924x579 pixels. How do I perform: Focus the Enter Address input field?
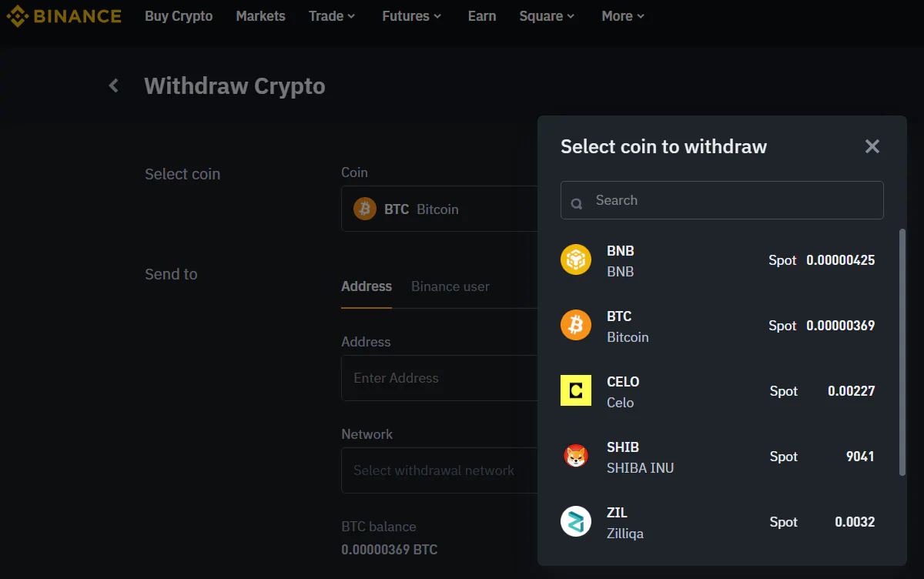pos(440,378)
